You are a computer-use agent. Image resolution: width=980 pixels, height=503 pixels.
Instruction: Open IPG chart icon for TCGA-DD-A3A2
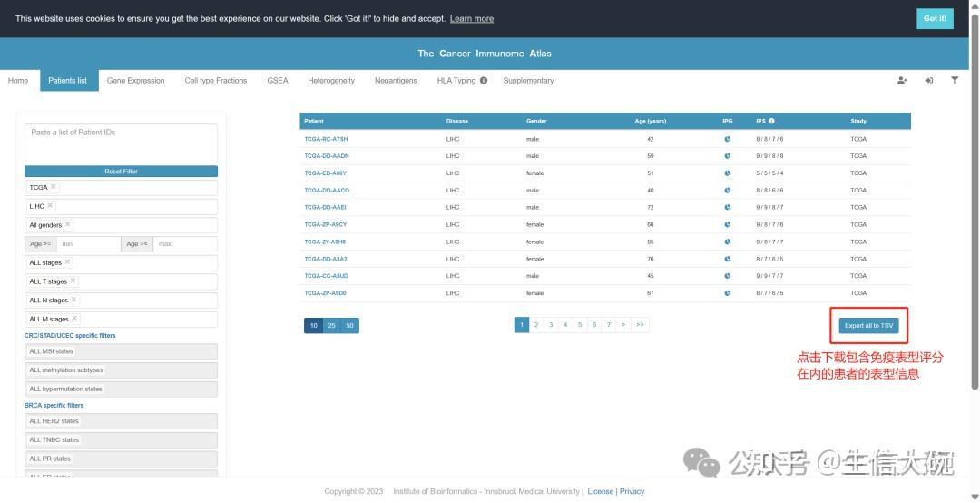[728, 259]
